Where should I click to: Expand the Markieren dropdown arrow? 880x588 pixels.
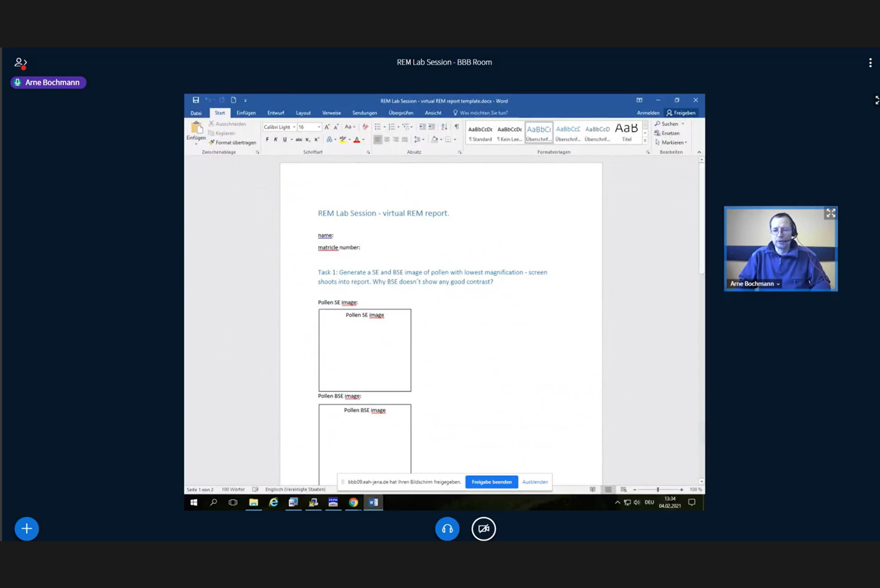pyautogui.click(x=686, y=142)
